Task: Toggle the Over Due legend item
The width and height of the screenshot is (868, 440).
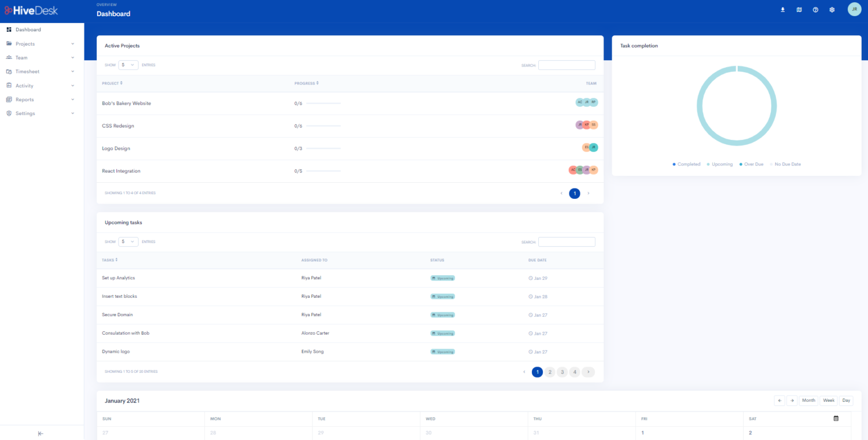Action: click(751, 164)
